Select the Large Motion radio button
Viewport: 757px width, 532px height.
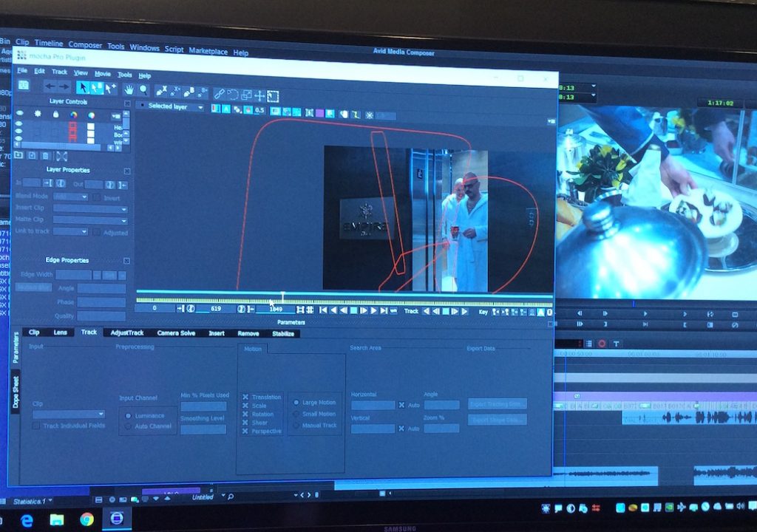pyautogui.click(x=296, y=402)
